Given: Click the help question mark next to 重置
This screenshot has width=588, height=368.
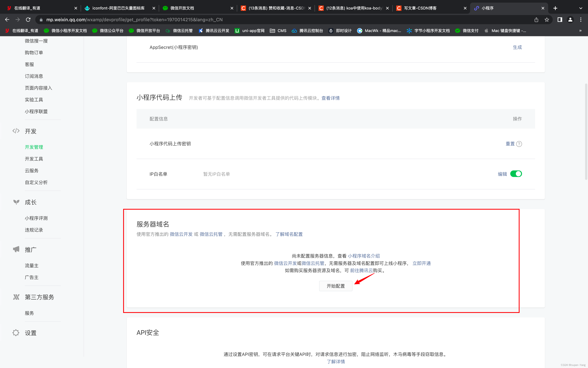Looking at the screenshot, I should (x=519, y=144).
